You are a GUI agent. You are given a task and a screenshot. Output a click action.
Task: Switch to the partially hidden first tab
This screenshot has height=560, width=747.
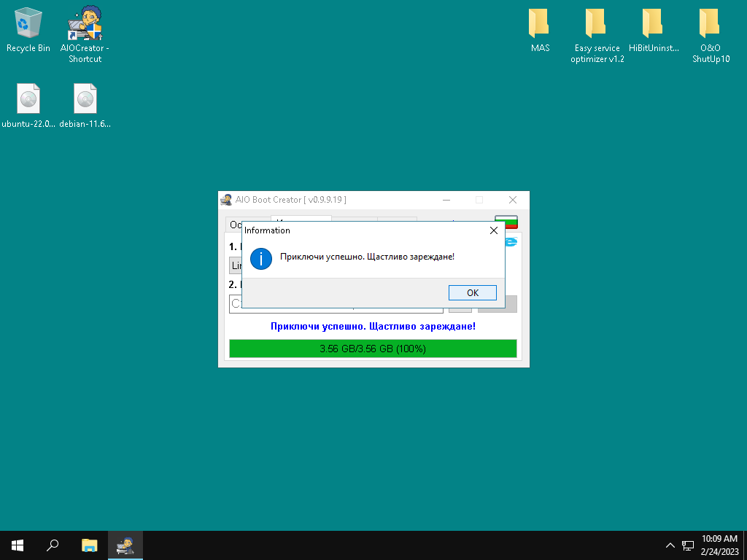[x=233, y=224]
